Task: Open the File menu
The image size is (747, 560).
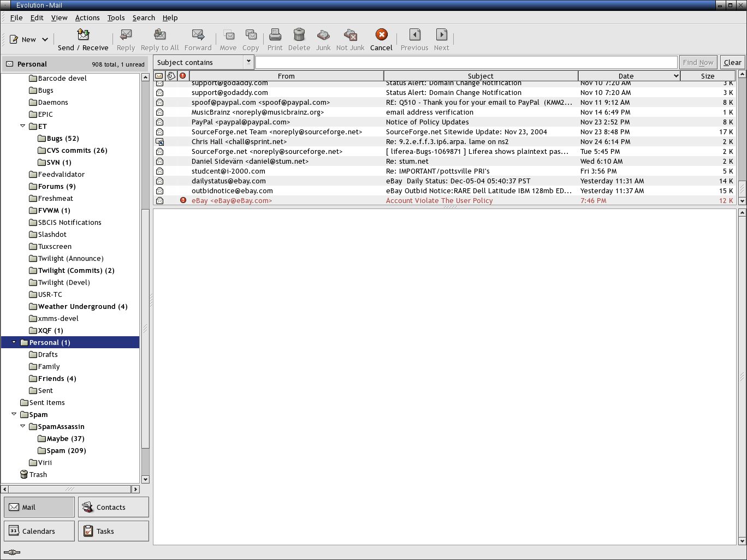Action: click(x=16, y=17)
